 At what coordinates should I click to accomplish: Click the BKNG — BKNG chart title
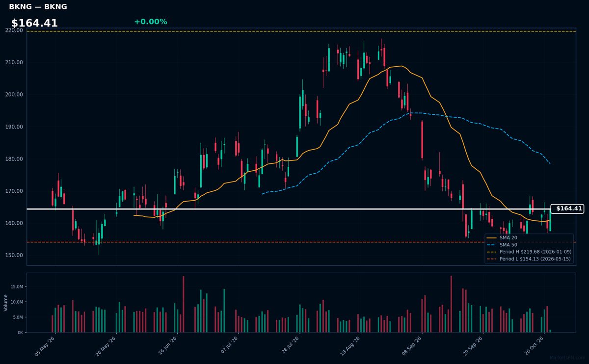[x=38, y=7]
